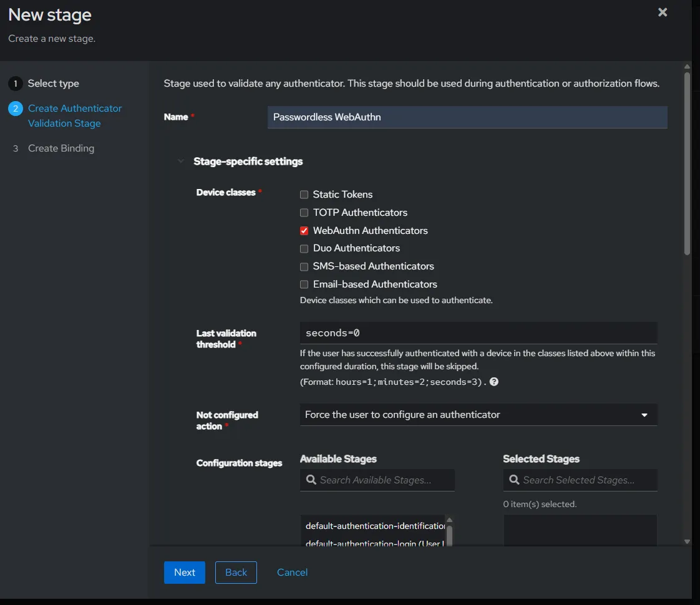This screenshot has width=700, height=605.
Task: Enable Duo Authenticators checkbox
Action: [x=304, y=248]
